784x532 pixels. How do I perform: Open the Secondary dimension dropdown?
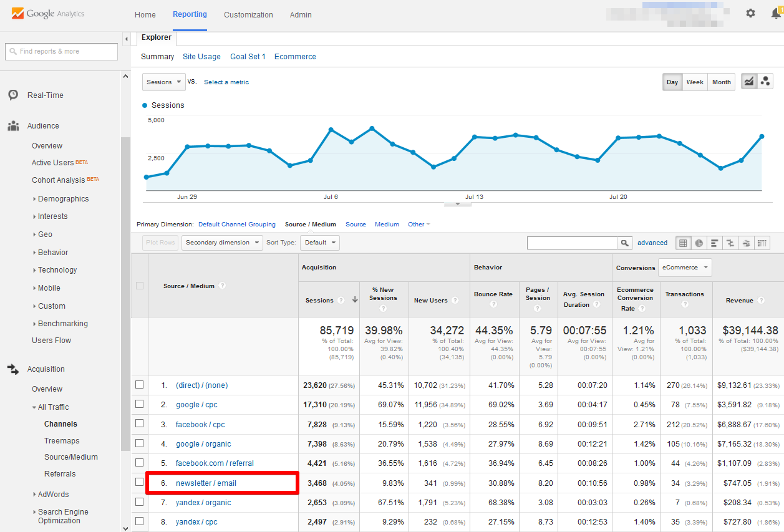point(222,243)
